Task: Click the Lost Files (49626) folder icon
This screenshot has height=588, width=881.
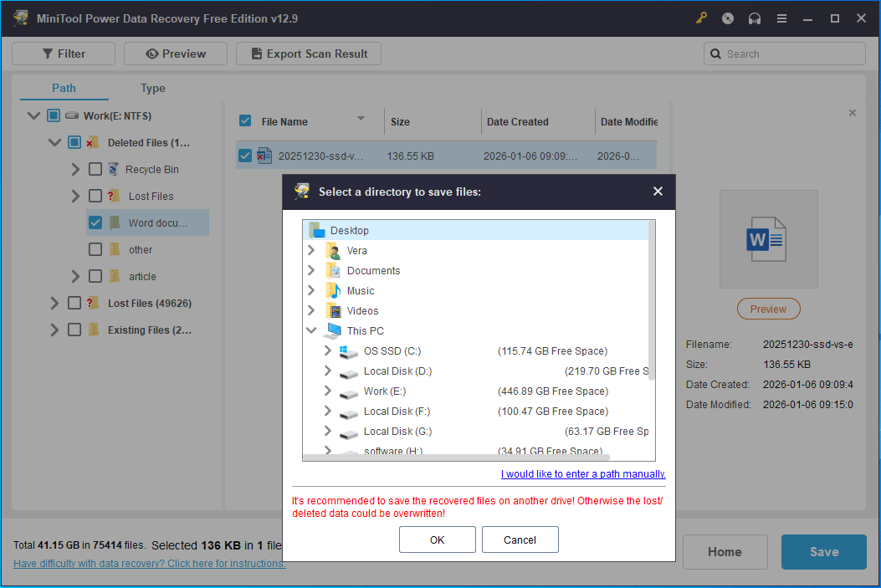Action: (x=93, y=304)
